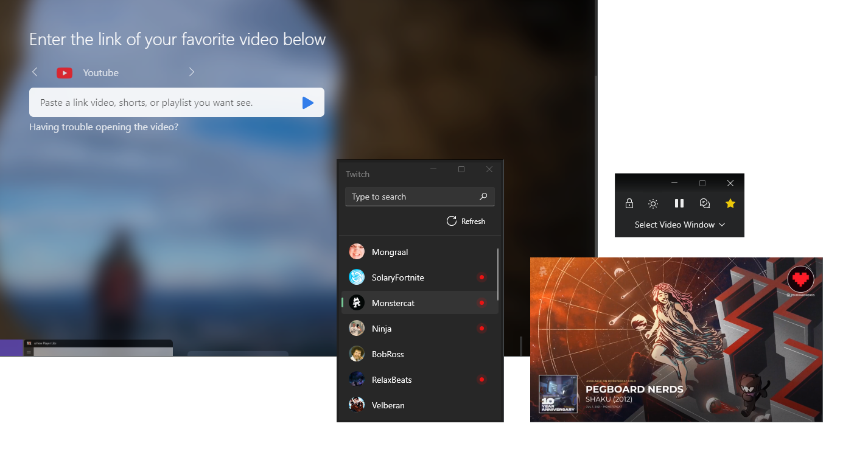Open brightness settings via the sun icon
This screenshot has height=457, width=868.
coord(653,204)
